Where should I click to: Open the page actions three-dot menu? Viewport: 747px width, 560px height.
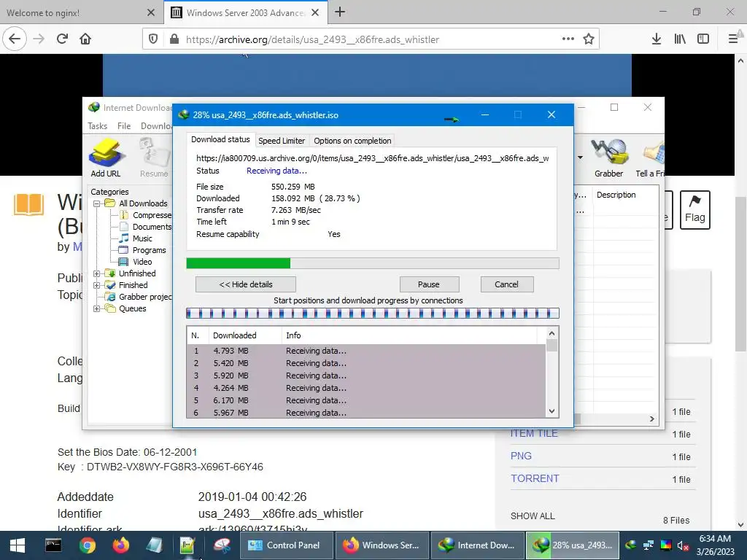click(568, 39)
